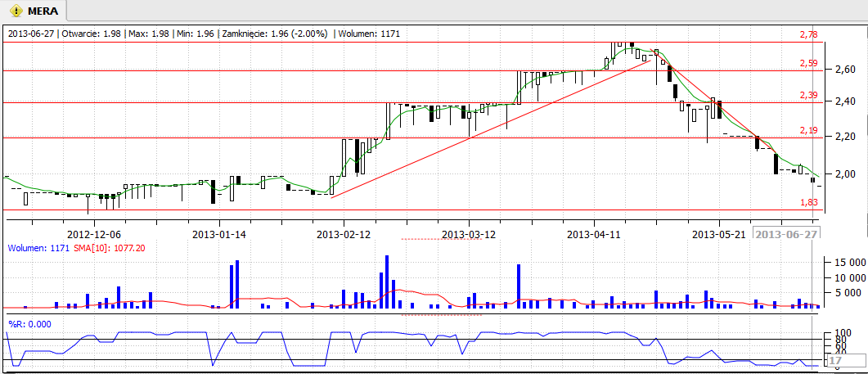Select the 2013-01-14 date axis label
The width and height of the screenshot is (868, 374).
[219, 234]
